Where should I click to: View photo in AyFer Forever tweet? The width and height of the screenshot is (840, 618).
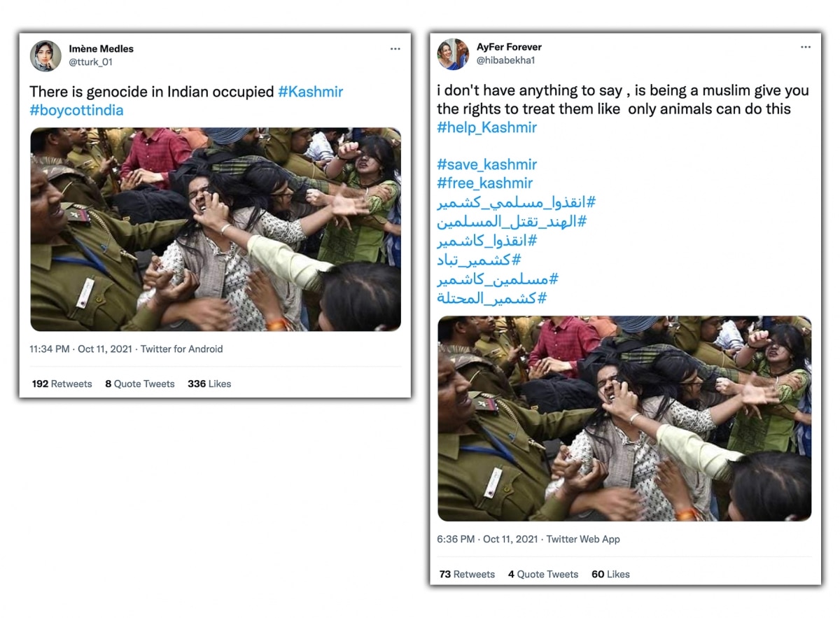(x=624, y=419)
